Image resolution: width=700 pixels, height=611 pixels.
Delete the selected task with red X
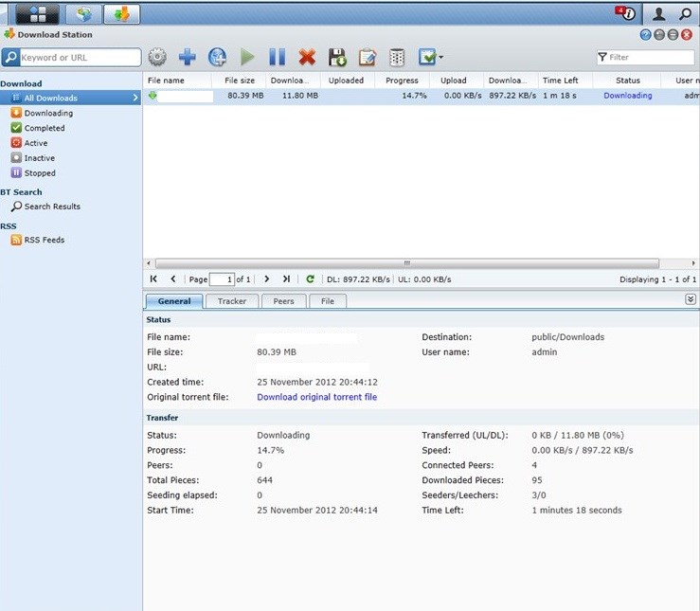(307, 57)
